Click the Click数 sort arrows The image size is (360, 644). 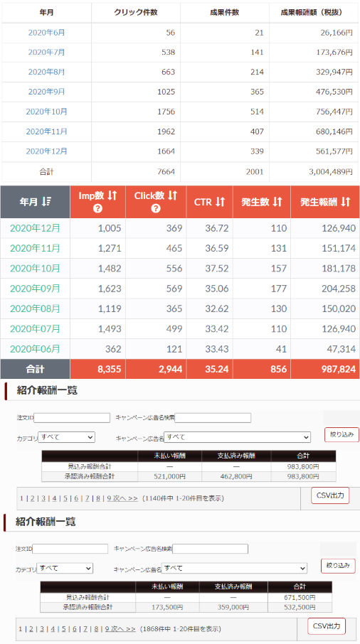click(172, 195)
